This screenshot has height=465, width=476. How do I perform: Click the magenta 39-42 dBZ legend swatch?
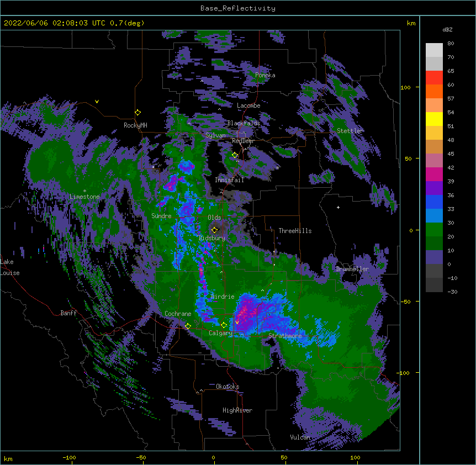coord(434,174)
